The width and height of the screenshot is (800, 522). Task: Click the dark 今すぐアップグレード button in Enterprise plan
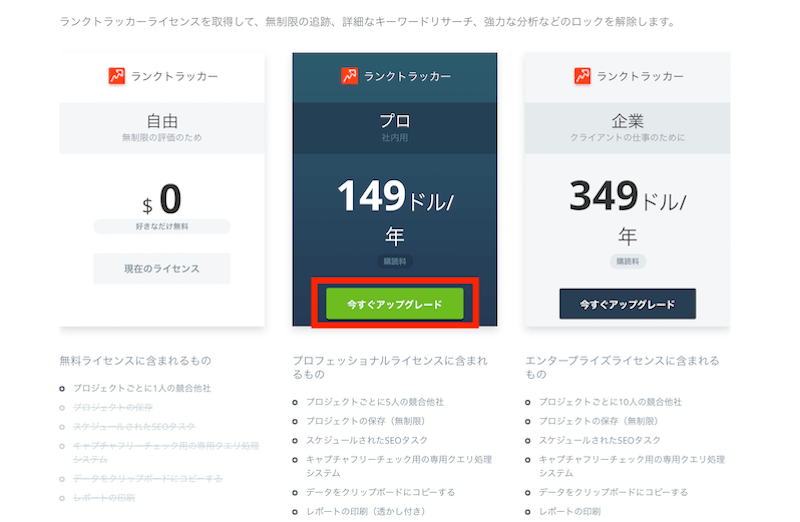[627, 304]
